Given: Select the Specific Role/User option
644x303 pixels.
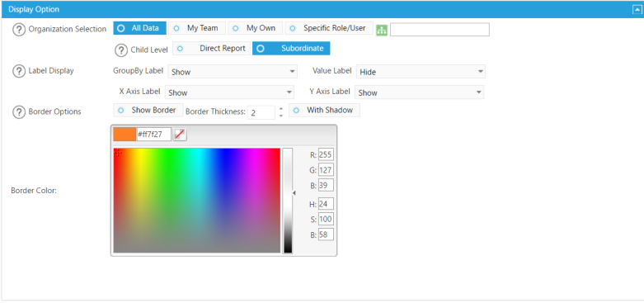Looking at the screenshot, I should pyautogui.click(x=329, y=28).
